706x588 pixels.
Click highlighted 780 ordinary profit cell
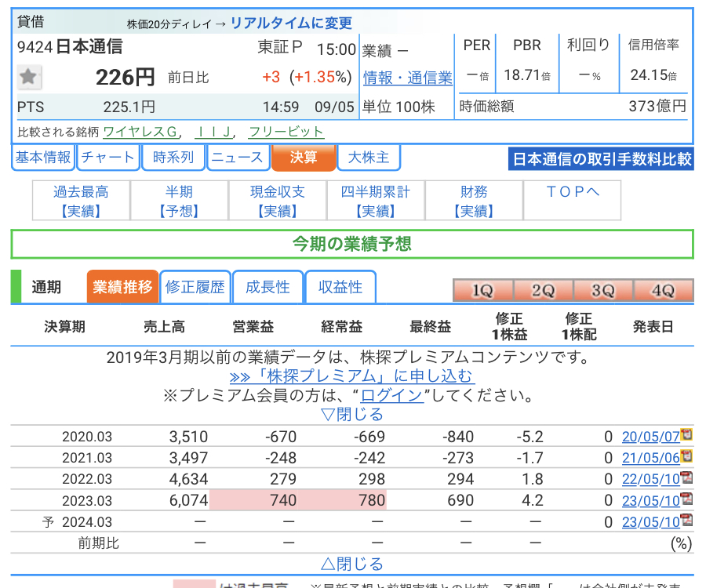click(342, 500)
